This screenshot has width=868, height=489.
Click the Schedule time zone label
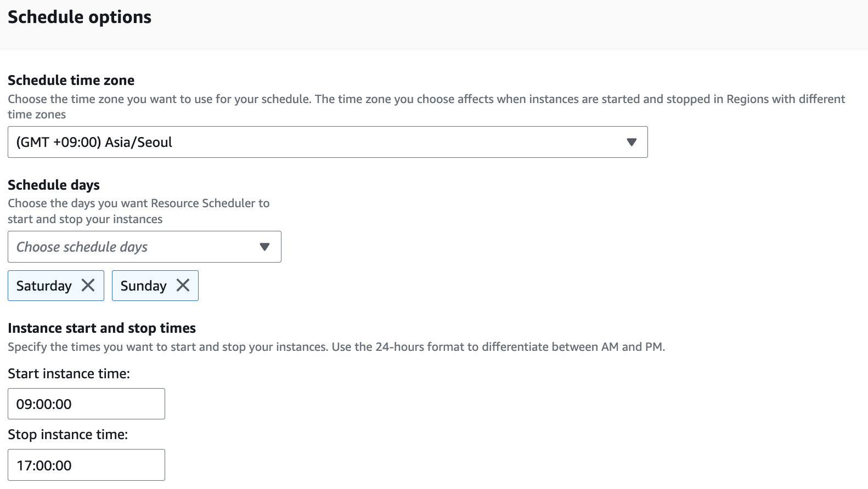click(x=71, y=80)
